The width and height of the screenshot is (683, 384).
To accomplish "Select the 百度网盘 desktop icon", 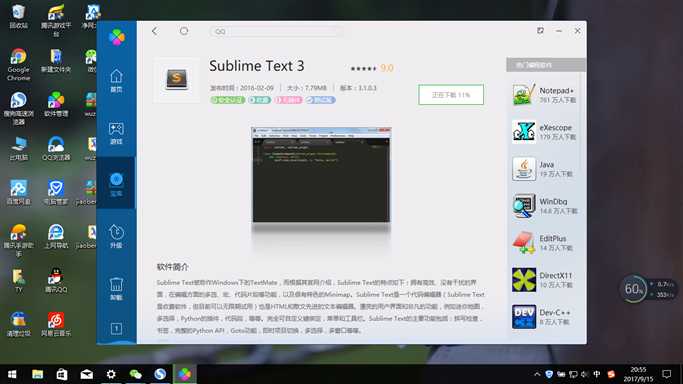I will coord(18,192).
